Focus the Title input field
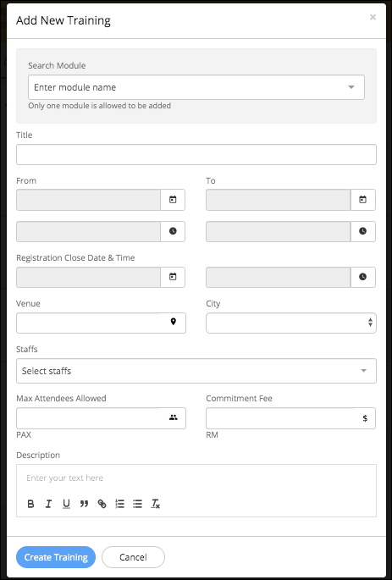This screenshot has height=580, width=392. 196,155
